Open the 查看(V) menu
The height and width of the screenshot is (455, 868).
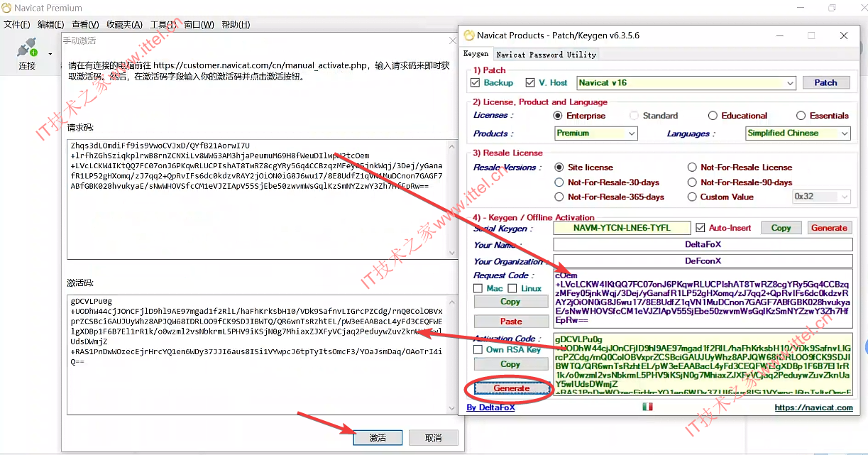85,24
